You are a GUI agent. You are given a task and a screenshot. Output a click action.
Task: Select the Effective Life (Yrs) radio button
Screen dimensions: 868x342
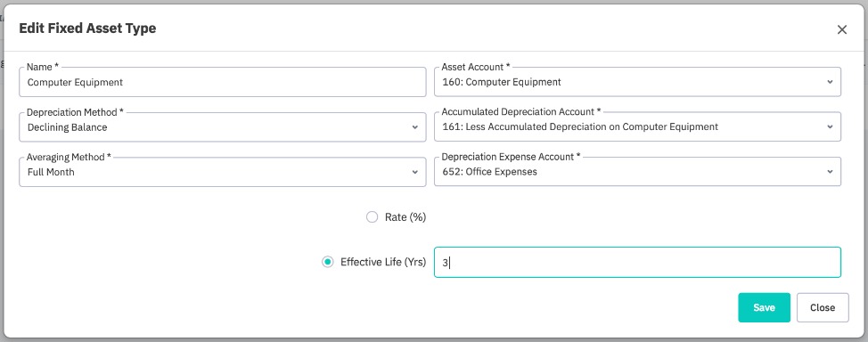coord(328,262)
